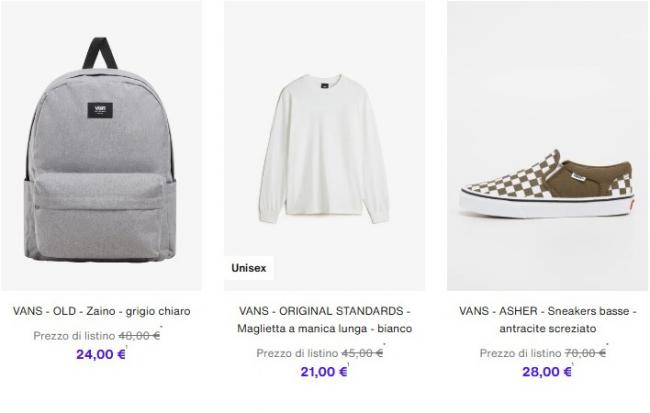Viewport: 650px width, 413px height.
Task: Click 'Maglietta a manica lunga - bianco' text
Action: pyautogui.click(x=325, y=329)
